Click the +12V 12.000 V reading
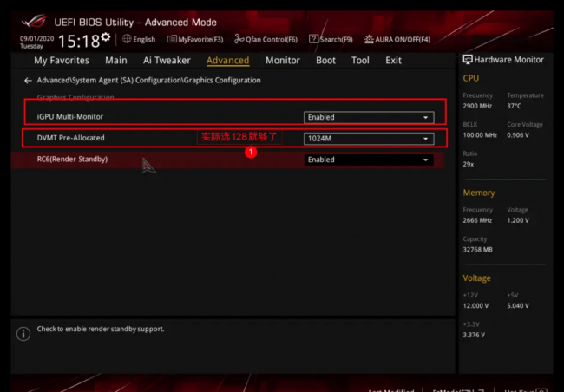564x392 pixels. tap(475, 306)
